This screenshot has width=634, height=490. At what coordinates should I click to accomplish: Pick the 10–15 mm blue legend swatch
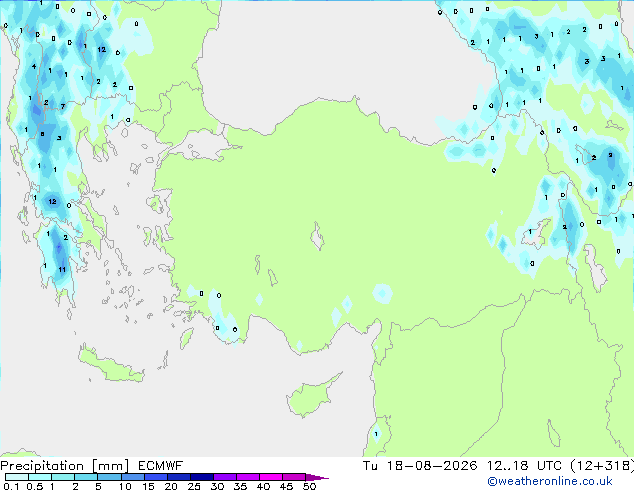click(x=133, y=477)
